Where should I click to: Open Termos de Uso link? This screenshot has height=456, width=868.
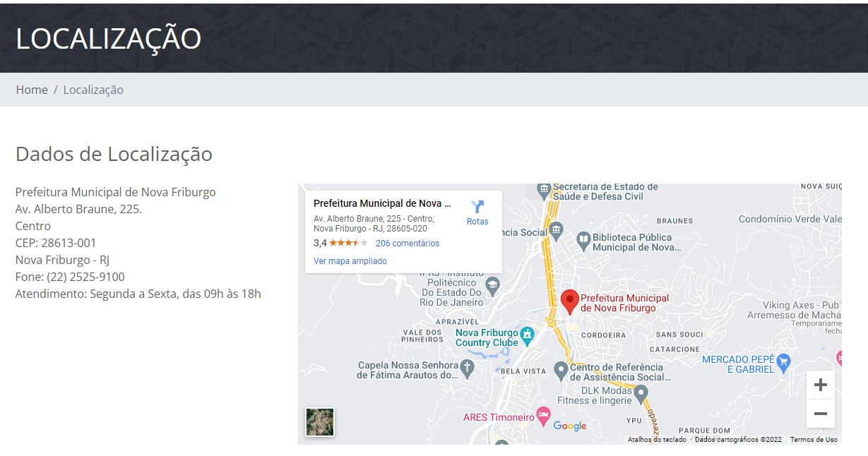click(x=813, y=439)
